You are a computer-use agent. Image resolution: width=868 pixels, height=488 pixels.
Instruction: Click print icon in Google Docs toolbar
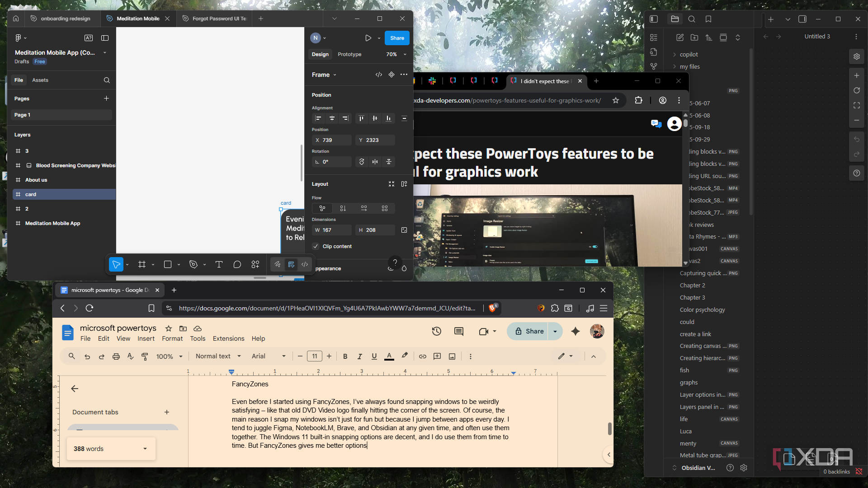(116, 357)
